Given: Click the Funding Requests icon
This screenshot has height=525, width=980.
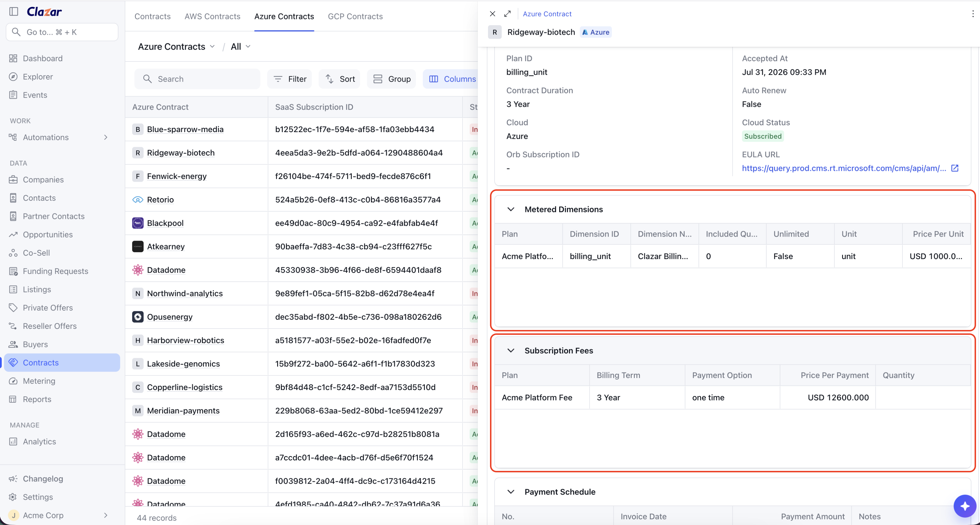Looking at the screenshot, I should click(13, 271).
